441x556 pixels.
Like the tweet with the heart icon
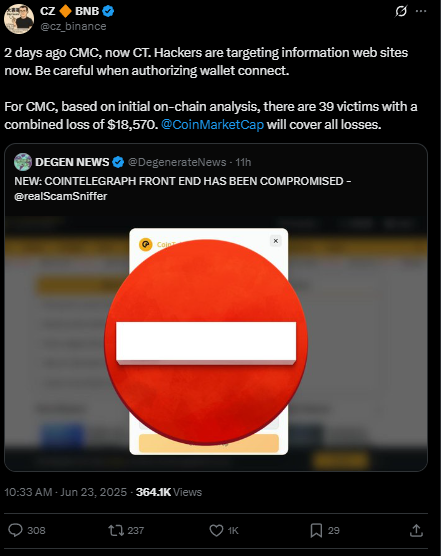[216, 530]
